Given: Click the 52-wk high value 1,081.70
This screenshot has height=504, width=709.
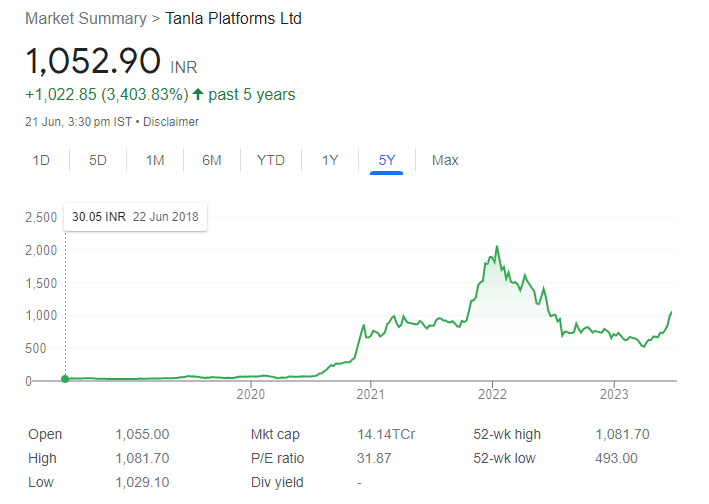Looking at the screenshot, I should (622, 435).
